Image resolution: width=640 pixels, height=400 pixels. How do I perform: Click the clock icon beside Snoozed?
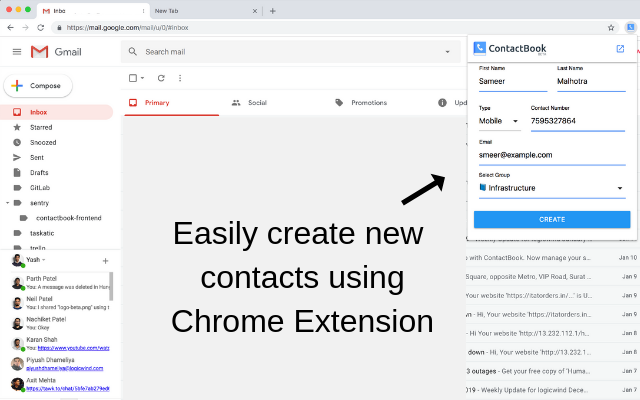coord(17,142)
